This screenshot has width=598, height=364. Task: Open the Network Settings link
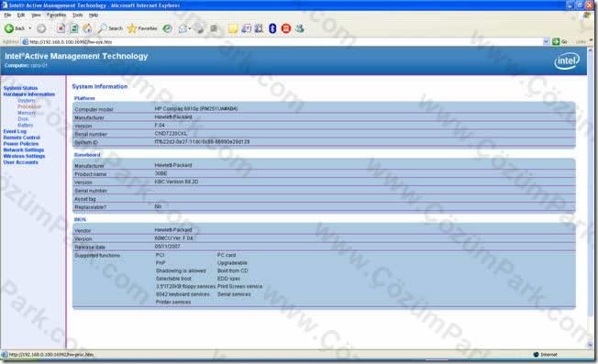(24, 149)
